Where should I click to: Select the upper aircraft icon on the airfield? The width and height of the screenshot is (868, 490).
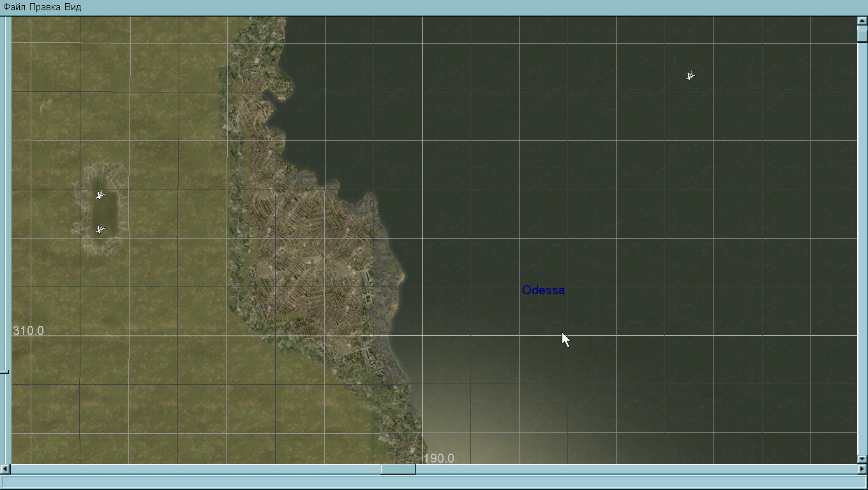(x=100, y=195)
